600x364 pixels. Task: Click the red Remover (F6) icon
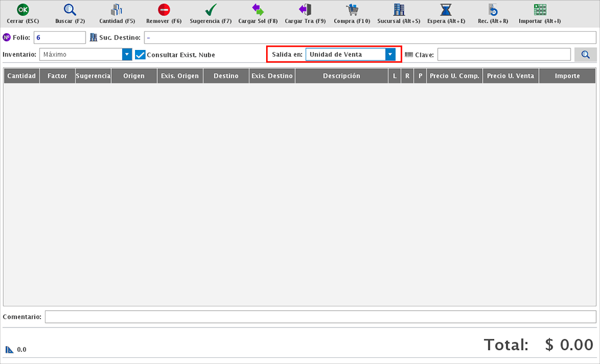point(164,10)
